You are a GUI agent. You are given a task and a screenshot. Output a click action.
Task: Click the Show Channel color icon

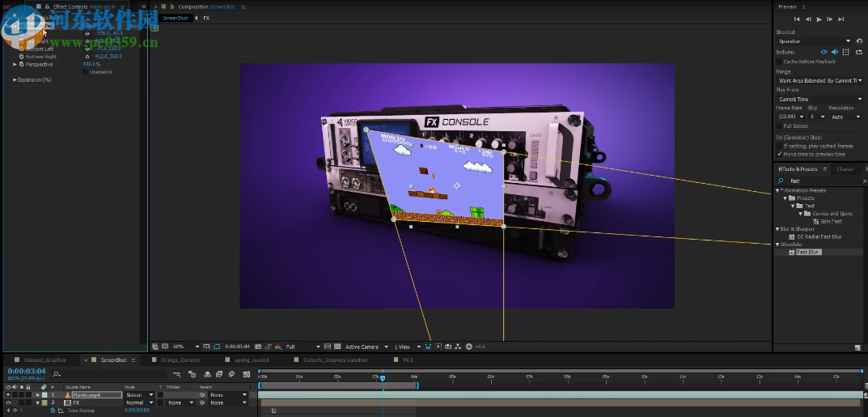pyautogui.click(x=278, y=347)
